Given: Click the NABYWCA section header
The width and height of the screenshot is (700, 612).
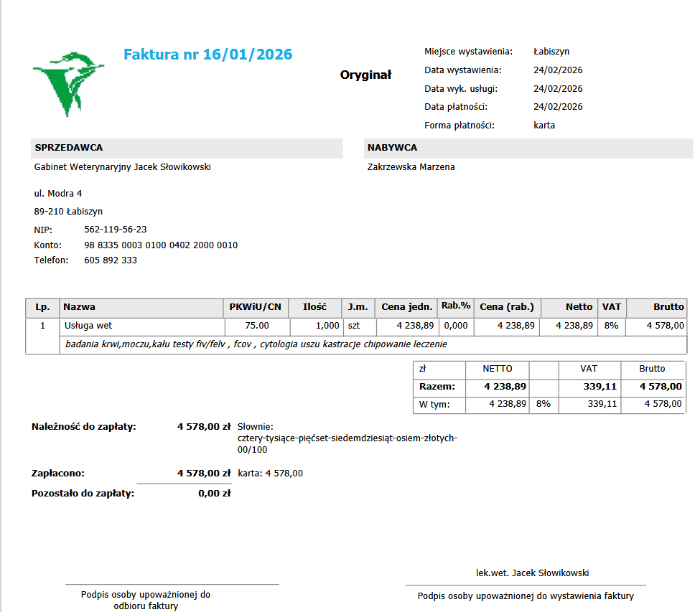Looking at the screenshot, I should [x=528, y=148].
